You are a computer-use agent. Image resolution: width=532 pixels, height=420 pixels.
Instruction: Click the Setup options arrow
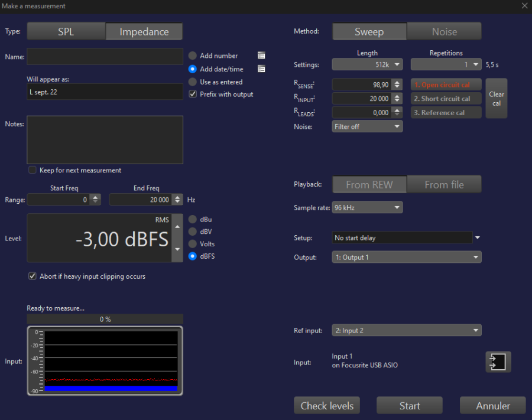pos(478,237)
